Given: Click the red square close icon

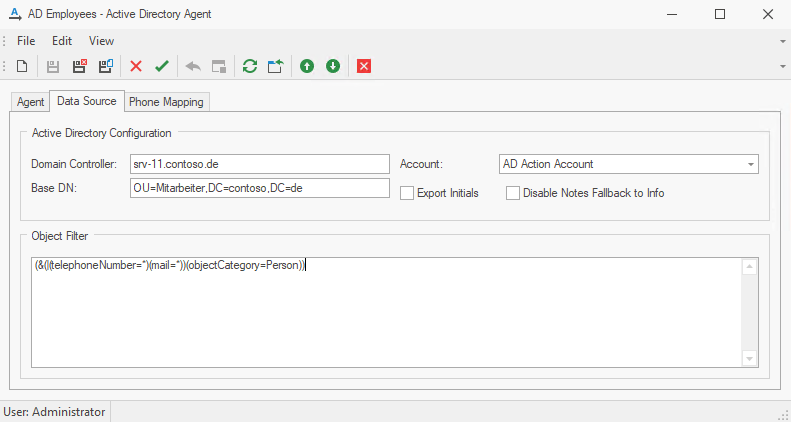Looking at the screenshot, I should point(364,66).
